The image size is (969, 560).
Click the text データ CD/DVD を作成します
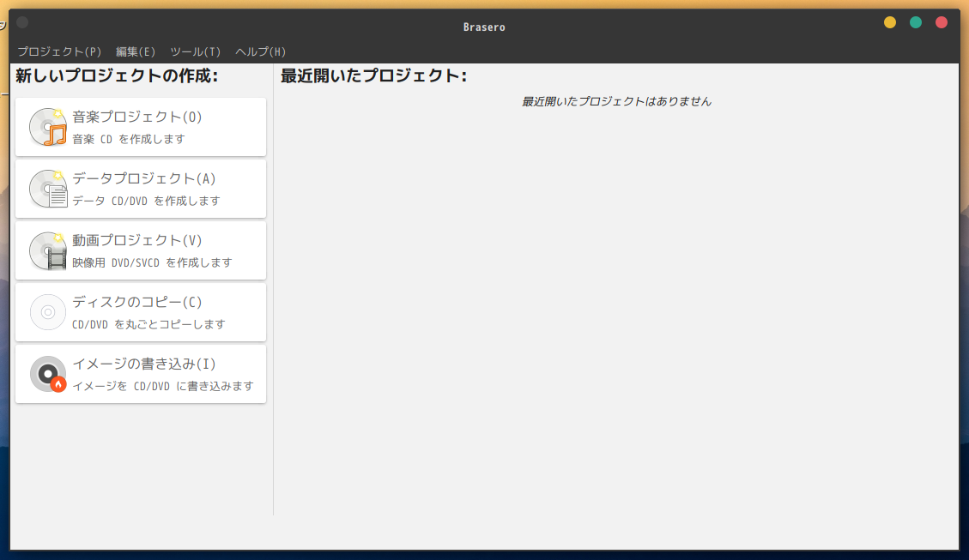click(x=146, y=202)
